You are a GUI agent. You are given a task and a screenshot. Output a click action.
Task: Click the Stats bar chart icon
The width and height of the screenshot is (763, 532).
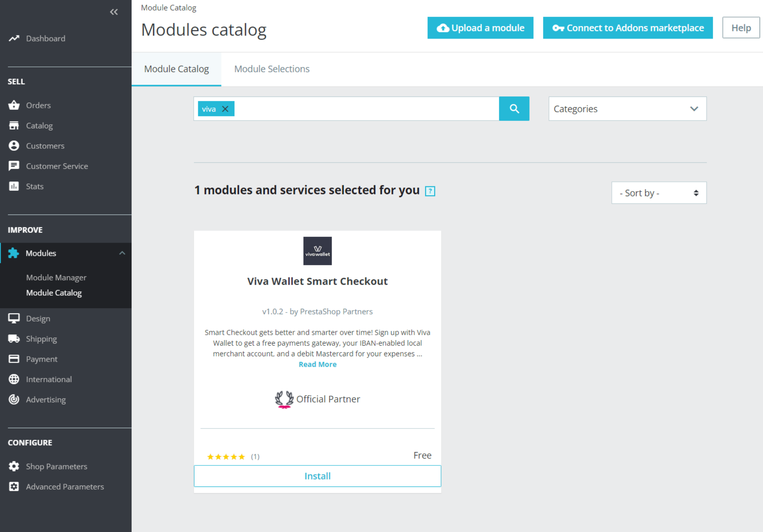[14, 186]
